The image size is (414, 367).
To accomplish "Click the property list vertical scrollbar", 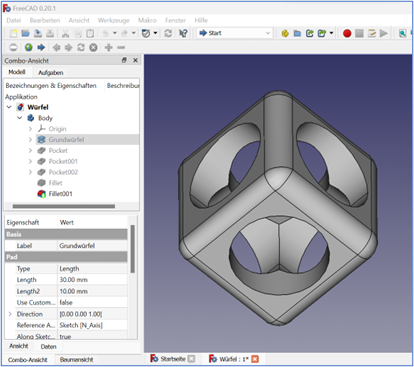I will 133,249.
